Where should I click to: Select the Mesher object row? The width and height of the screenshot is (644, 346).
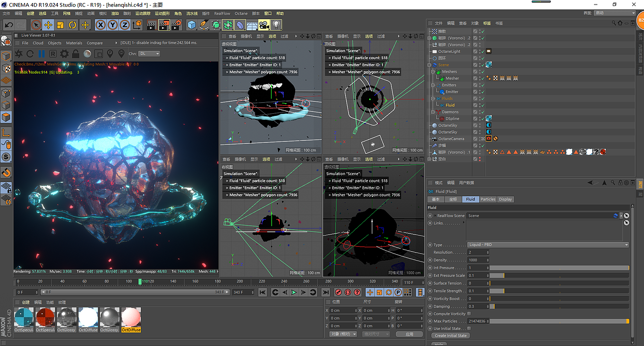click(x=452, y=78)
